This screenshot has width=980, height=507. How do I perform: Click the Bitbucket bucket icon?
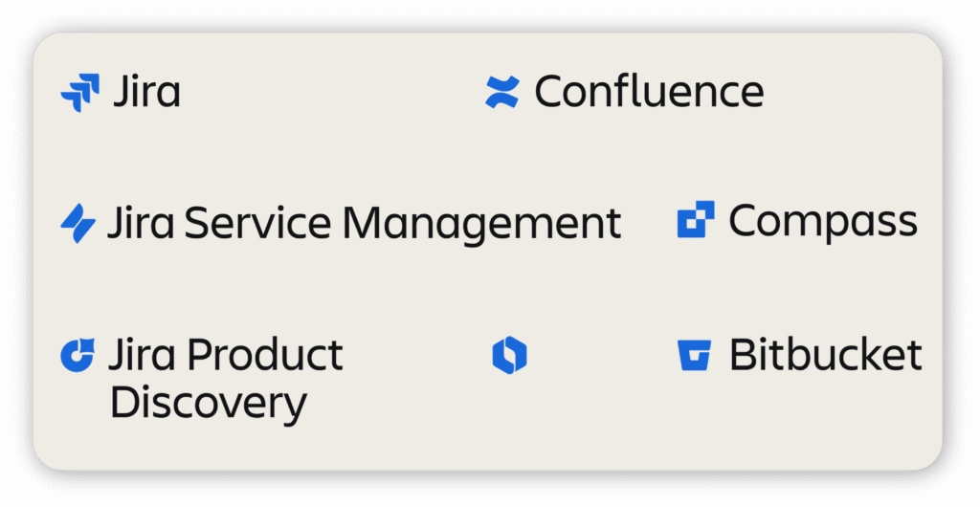coord(695,355)
